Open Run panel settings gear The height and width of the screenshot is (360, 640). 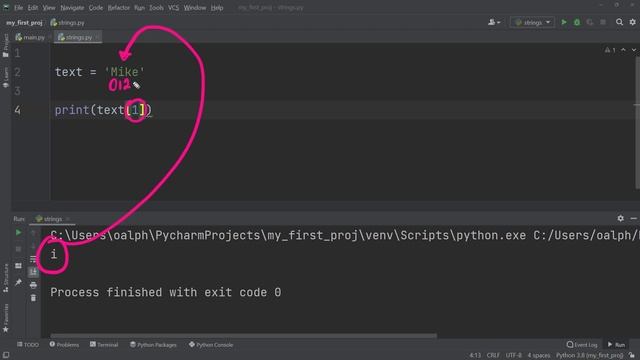620,218
